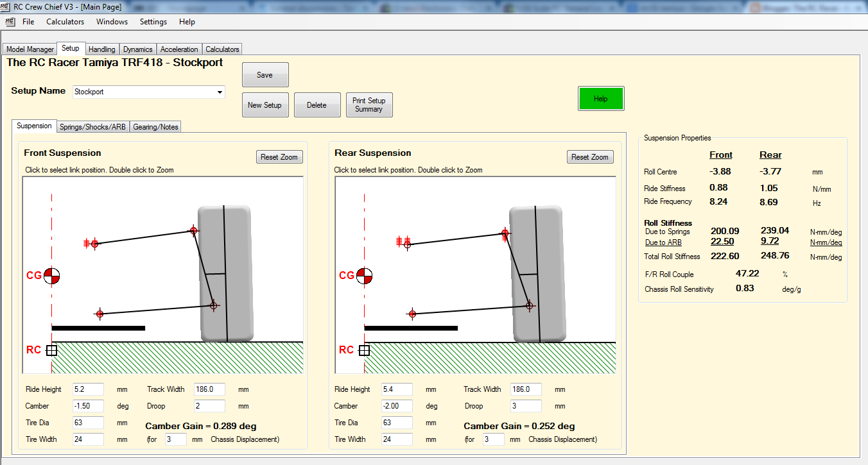
Task: Select rear lower arm outer pivot point
Action: 530,306
